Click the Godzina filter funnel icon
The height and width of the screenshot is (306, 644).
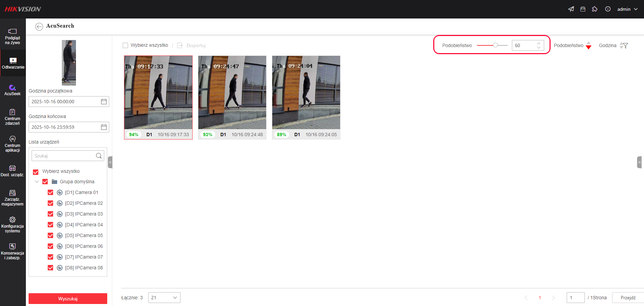click(x=626, y=46)
